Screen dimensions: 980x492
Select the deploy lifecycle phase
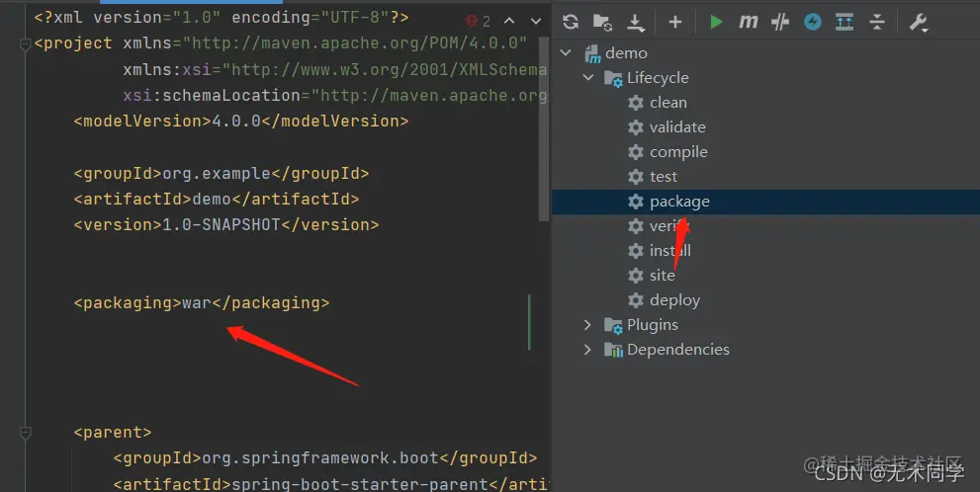click(x=675, y=300)
